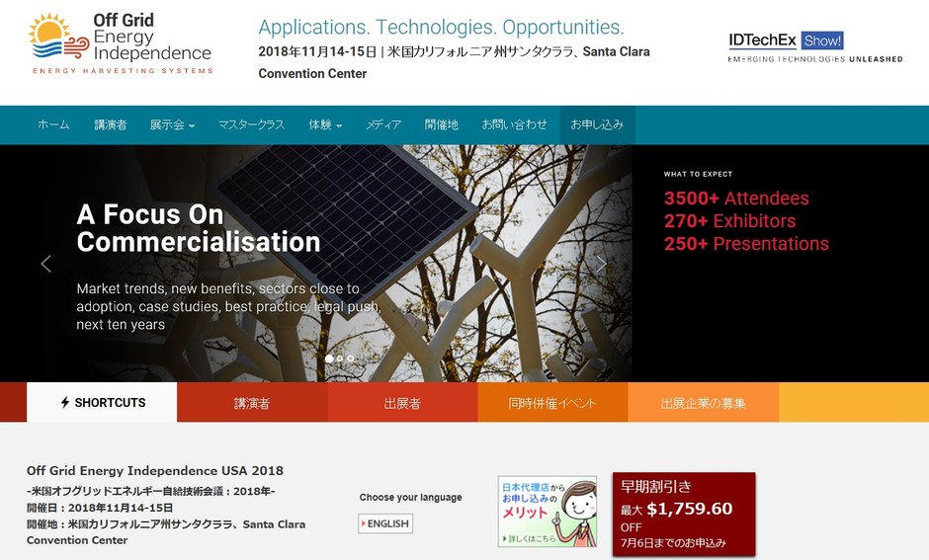Open the 講演者 item in top navigation

[111, 124]
